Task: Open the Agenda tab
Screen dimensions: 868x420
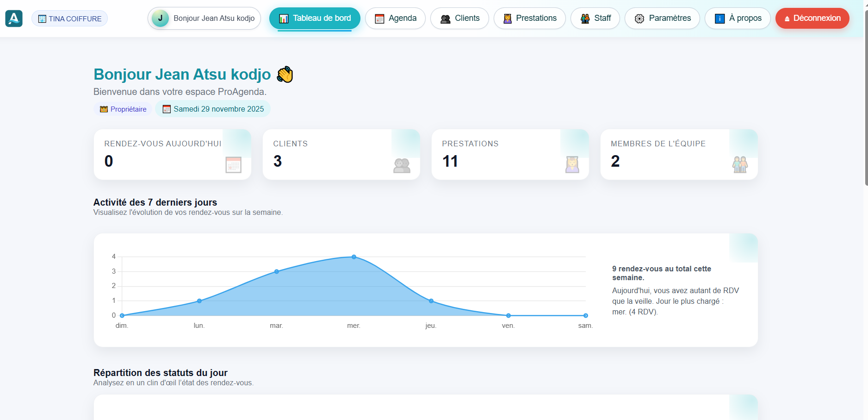Action: pyautogui.click(x=395, y=19)
